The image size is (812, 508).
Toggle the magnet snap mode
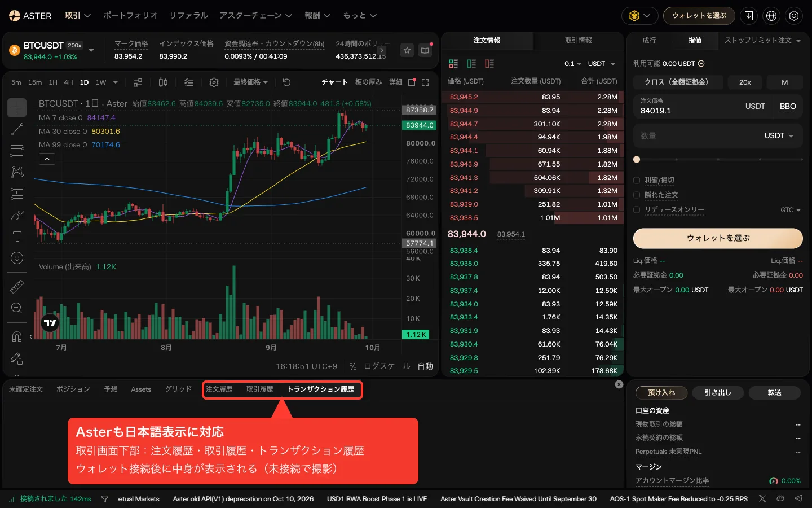tap(17, 337)
